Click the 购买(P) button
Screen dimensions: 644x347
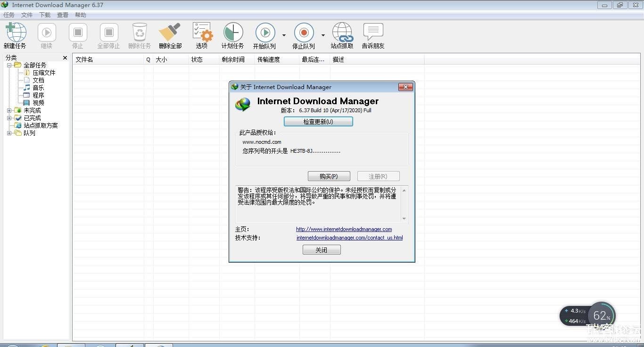pos(329,176)
